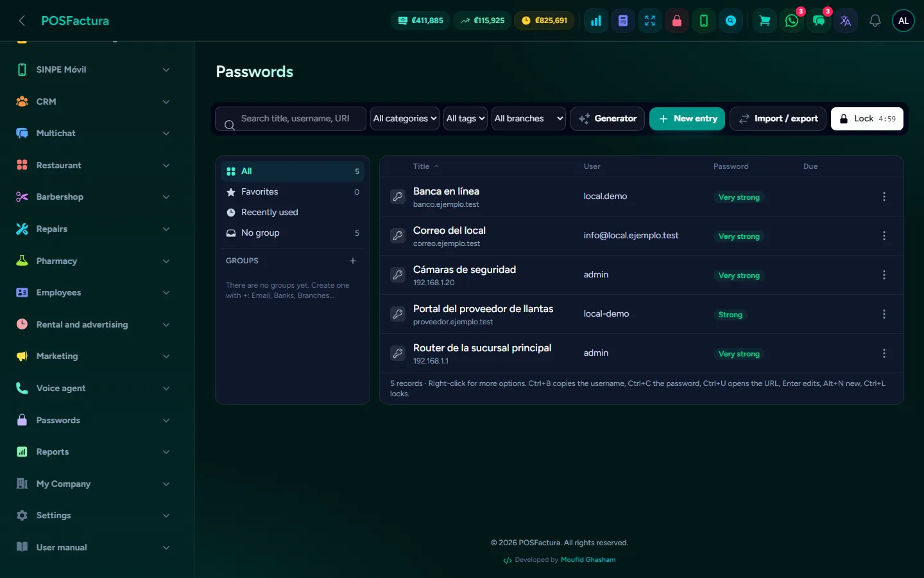Open the chat messages icon
Viewport: 924px width, 578px height.
point(819,21)
